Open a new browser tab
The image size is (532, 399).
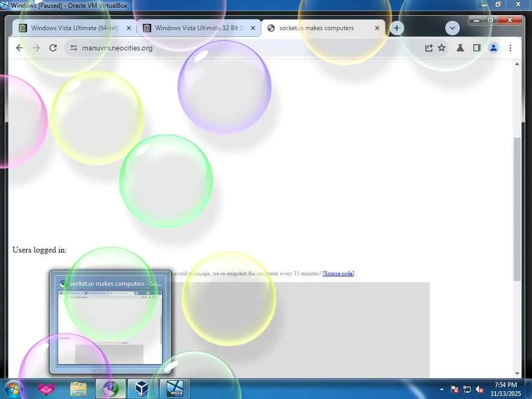click(x=396, y=28)
